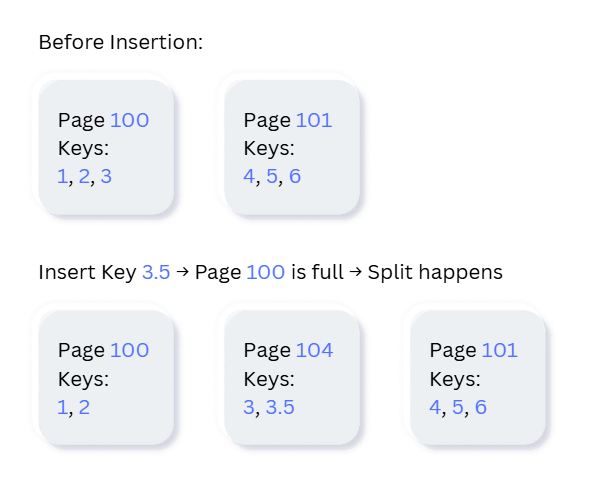Screen dimensions: 602x488
Task: Click the blue '100' in top-row page title
Action: point(130,120)
